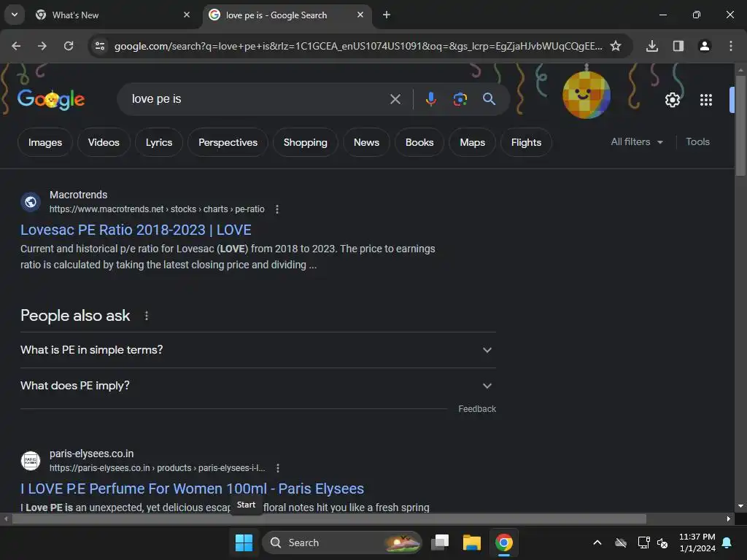Viewport: 747px width, 560px height.
Task: Open I LOVE P.E Perfume For Women link
Action: point(192,489)
